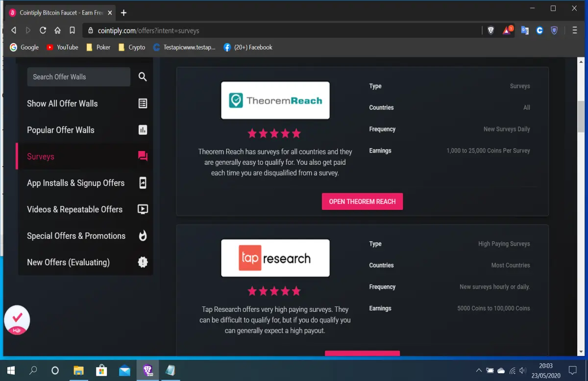The image size is (588, 381).
Task: Click the Show All Offer Walls list icon
Action: [x=143, y=103]
